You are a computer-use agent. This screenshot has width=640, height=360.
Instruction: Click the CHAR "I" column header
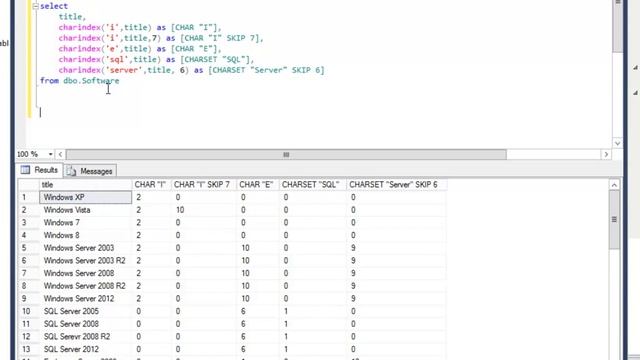[x=151, y=185]
